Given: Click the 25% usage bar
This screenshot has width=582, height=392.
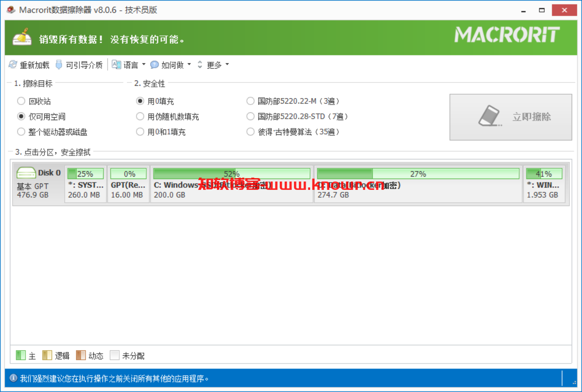Looking at the screenshot, I should click(86, 174).
